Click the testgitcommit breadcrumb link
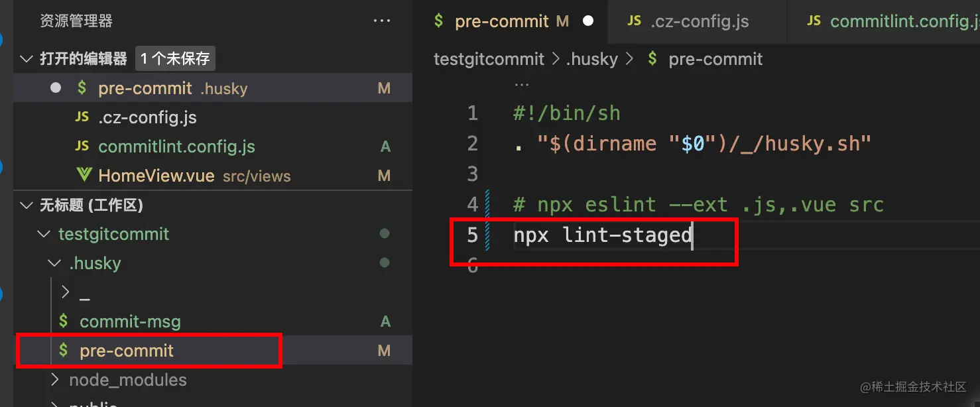 pos(489,59)
